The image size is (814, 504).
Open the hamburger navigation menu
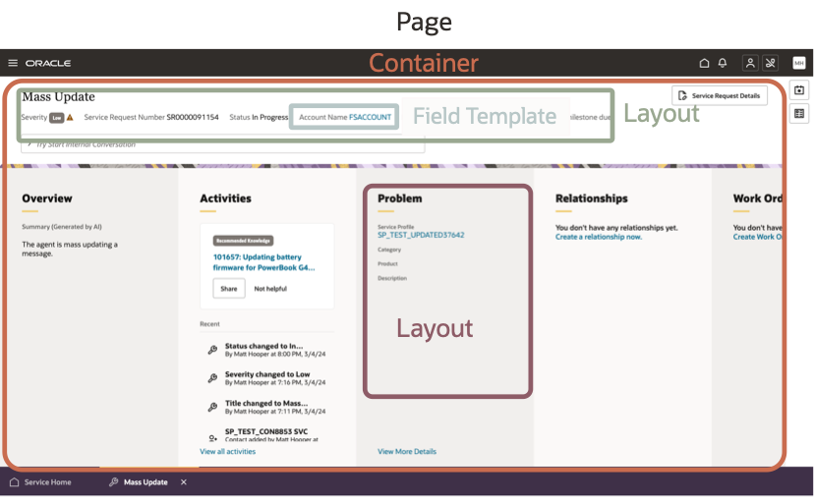[x=13, y=63]
